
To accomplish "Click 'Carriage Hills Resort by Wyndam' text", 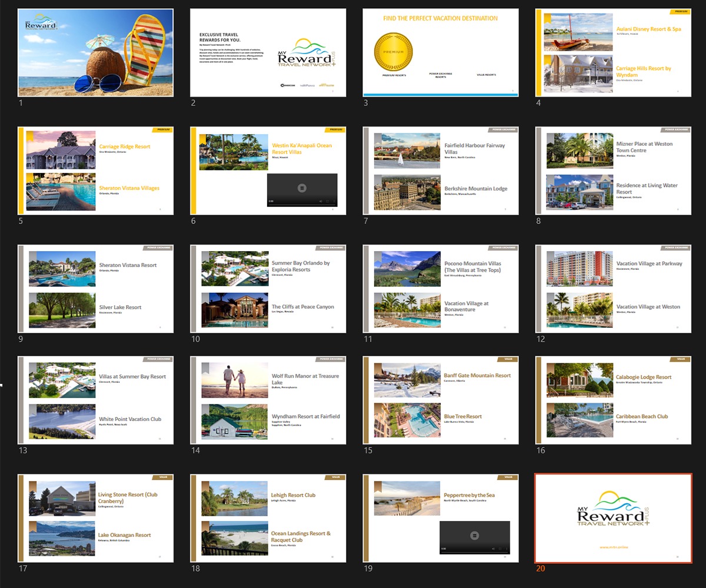I will coord(644,71).
